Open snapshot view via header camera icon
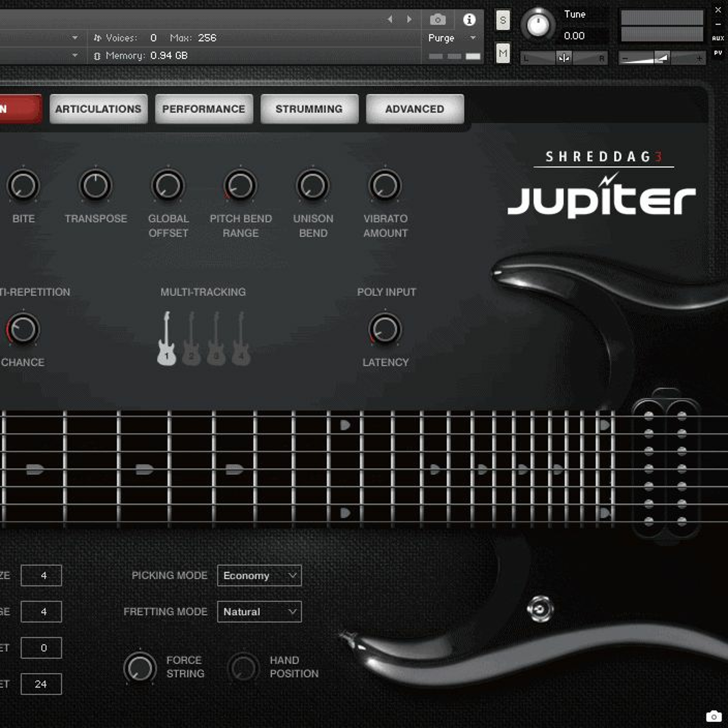The height and width of the screenshot is (728, 728). 438,19
